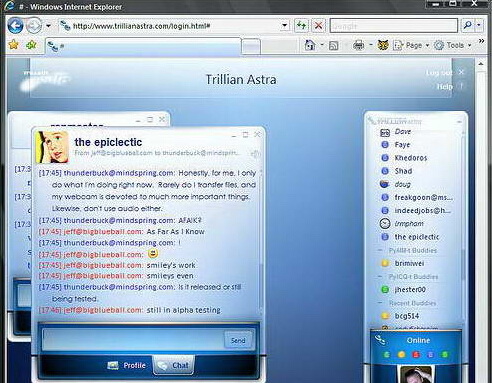The height and width of the screenshot is (383, 492).
Task: Open the Home button dropdown arrow
Action: [x=322, y=45]
